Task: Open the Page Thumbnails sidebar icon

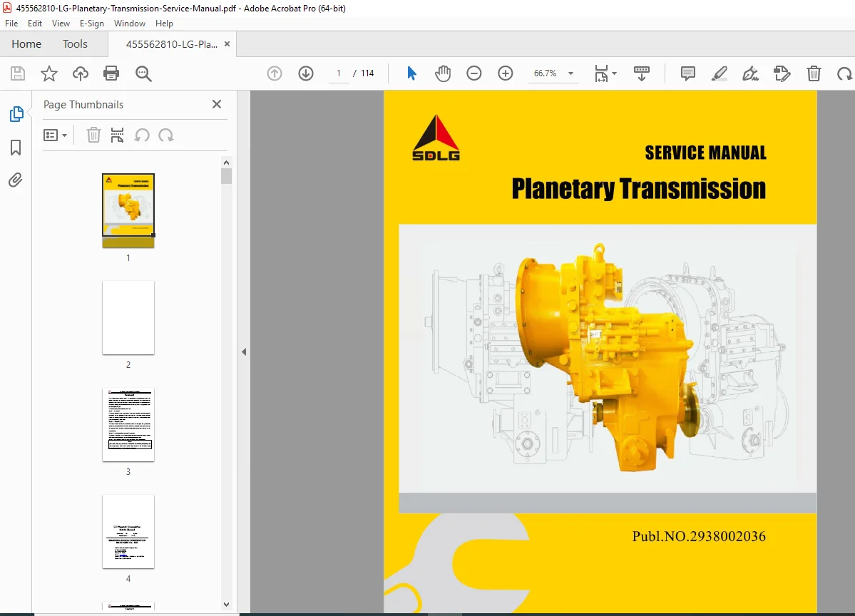Action: pos(16,114)
